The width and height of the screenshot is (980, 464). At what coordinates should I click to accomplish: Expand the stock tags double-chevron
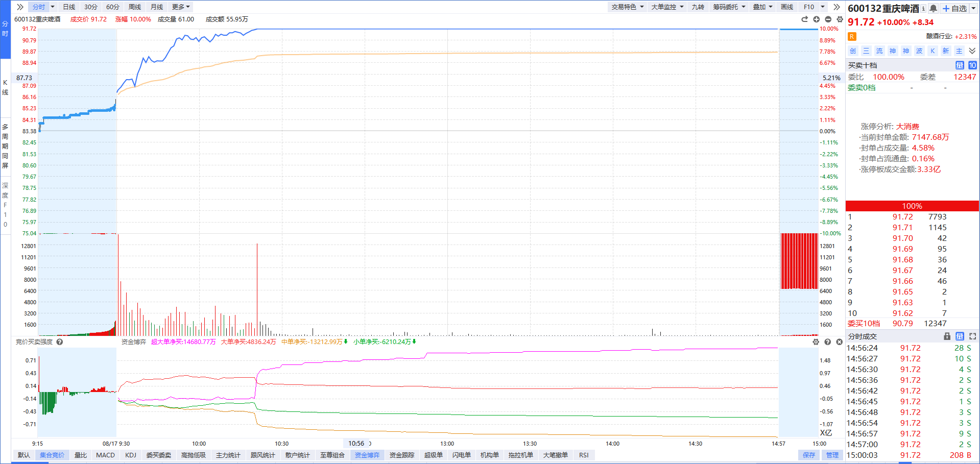coord(972,51)
